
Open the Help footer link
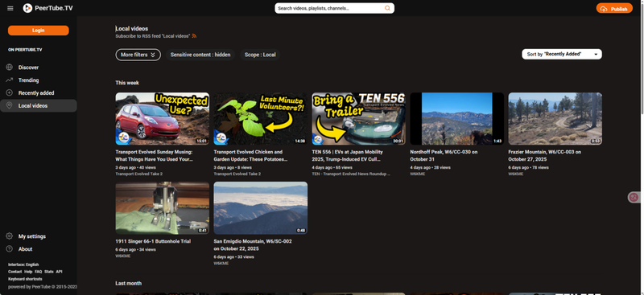click(x=28, y=272)
